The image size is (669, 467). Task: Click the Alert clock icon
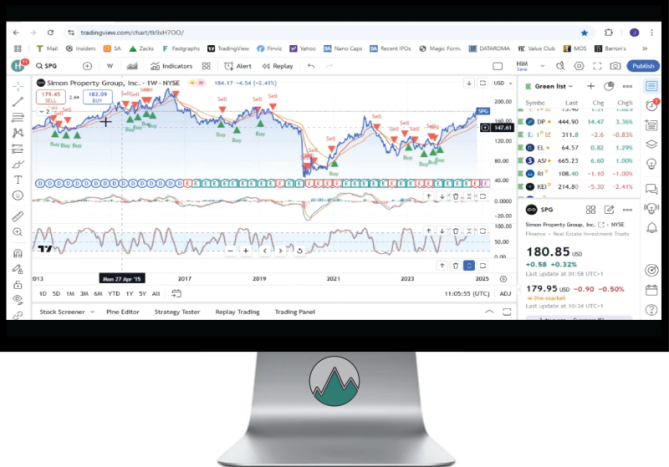pos(230,66)
